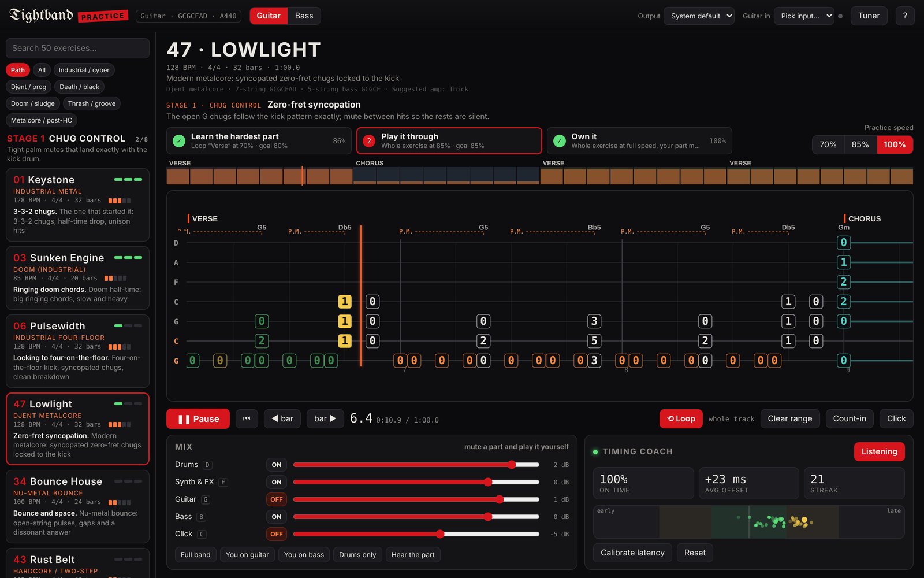
Task: Step back one bar
Action: [x=282, y=418]
